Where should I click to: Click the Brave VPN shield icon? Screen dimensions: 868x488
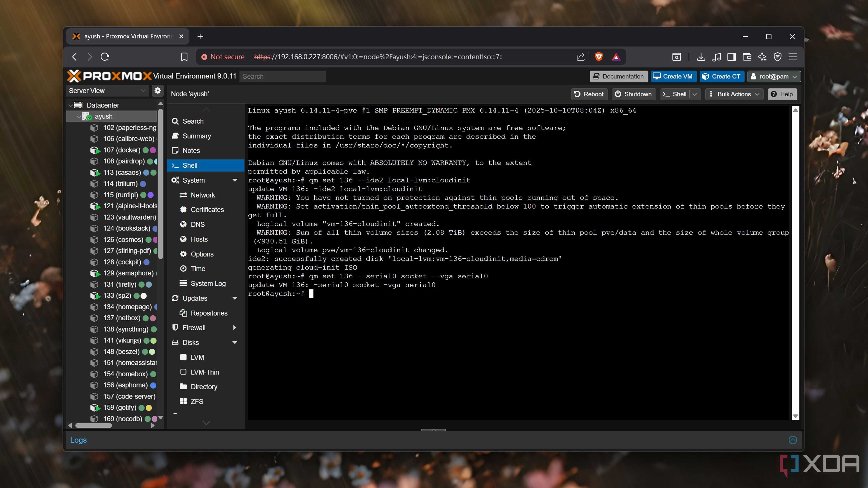click(777, 56)
